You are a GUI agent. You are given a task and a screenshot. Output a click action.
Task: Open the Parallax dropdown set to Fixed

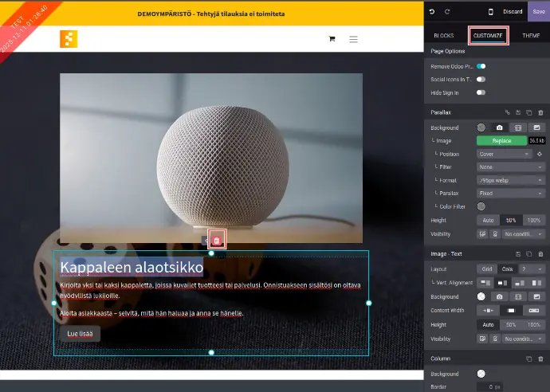point(510,193)
